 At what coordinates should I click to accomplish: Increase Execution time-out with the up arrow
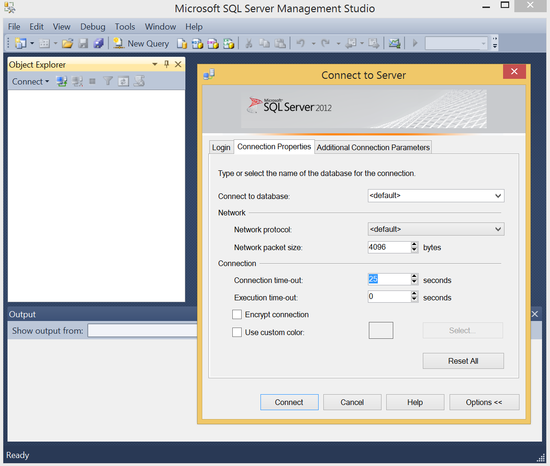pos(415,294)
